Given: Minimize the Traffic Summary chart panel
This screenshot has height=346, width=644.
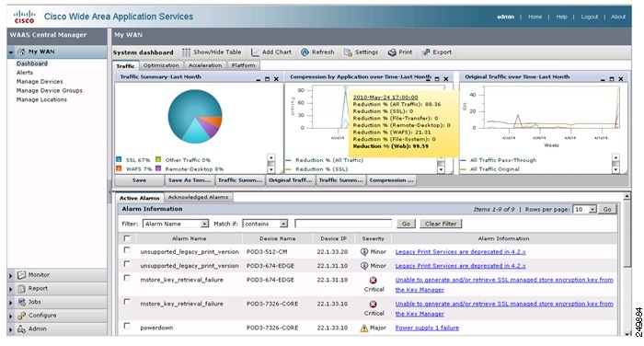Looking at the screenshot, I should tap(259, 79).
